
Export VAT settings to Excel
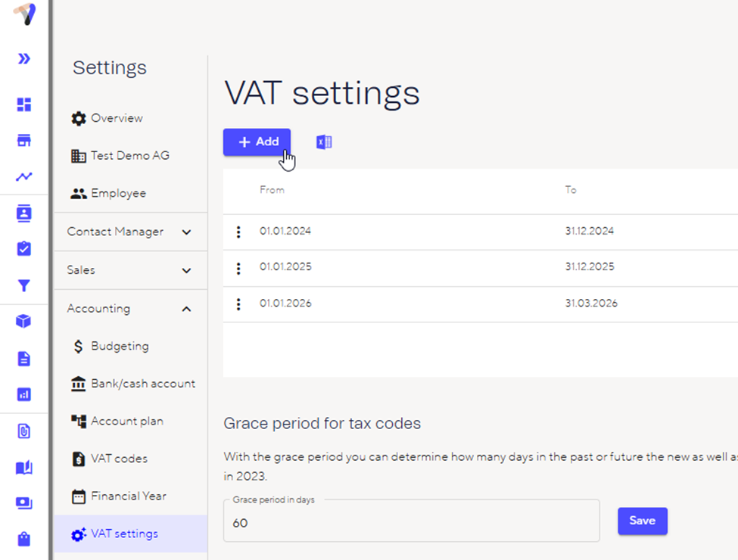point(324,142)
